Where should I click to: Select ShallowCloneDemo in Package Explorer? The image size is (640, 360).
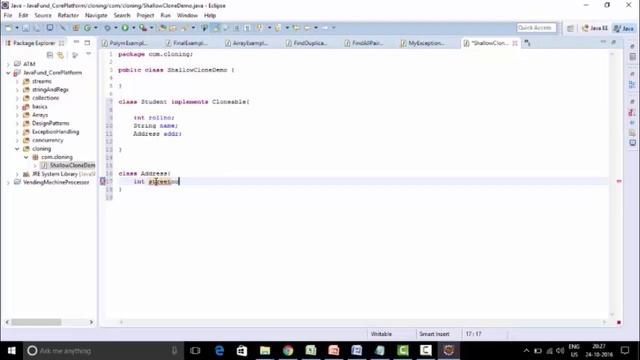point(69,165)
